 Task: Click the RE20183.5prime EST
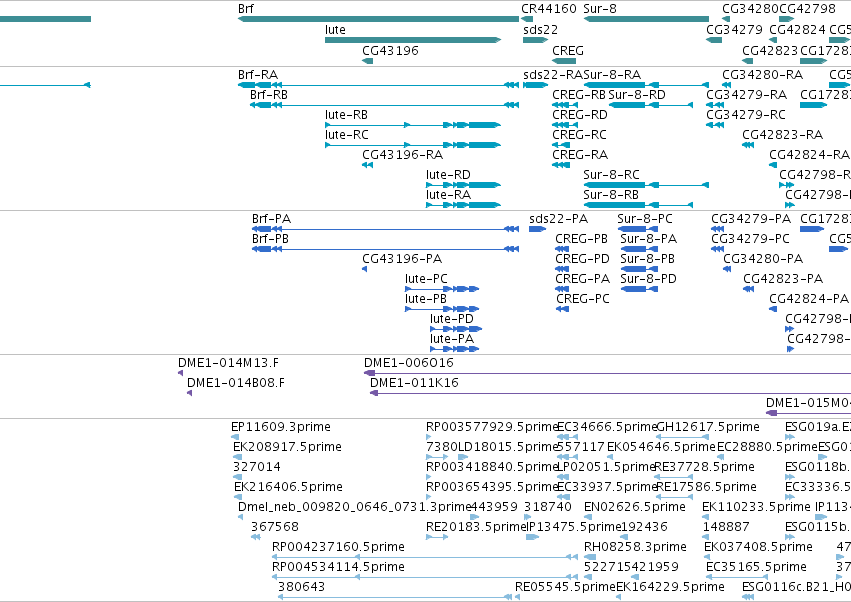pyautogui.click(x=437, y=537)
